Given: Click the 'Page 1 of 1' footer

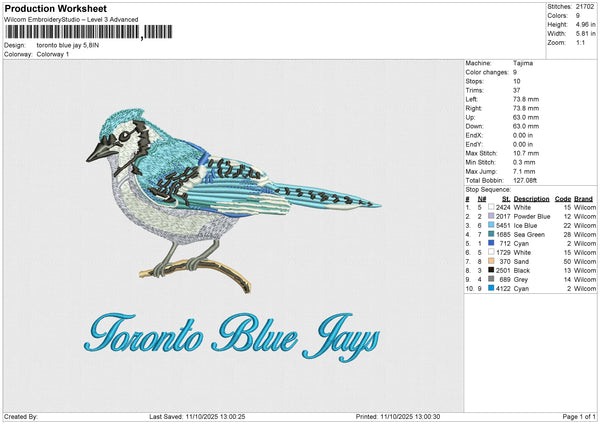Looking at the screenshot, I should [579, 416].
